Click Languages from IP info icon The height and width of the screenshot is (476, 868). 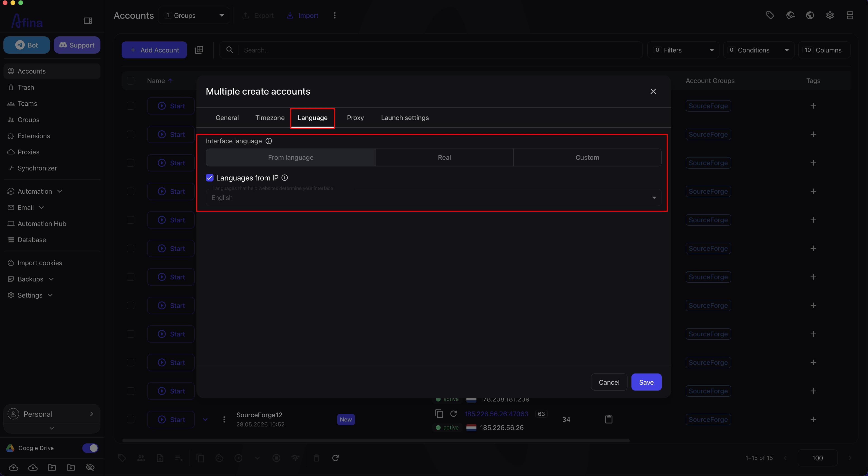click(285, 178)
